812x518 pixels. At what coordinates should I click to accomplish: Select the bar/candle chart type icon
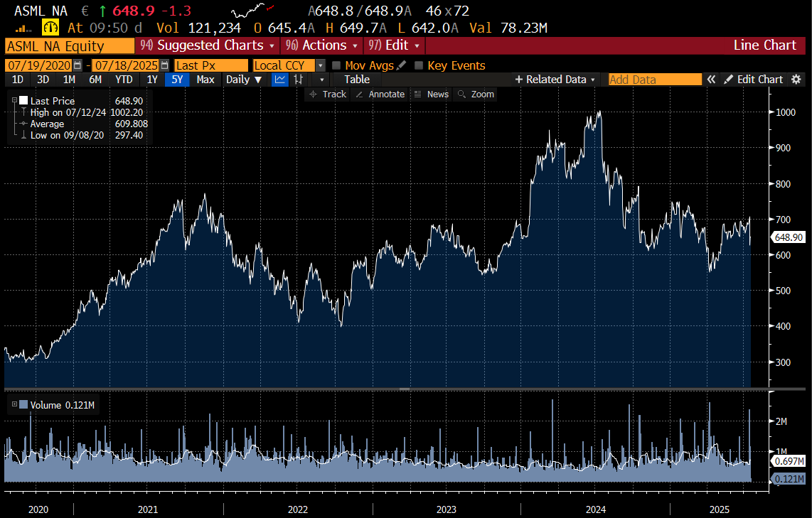299,80
